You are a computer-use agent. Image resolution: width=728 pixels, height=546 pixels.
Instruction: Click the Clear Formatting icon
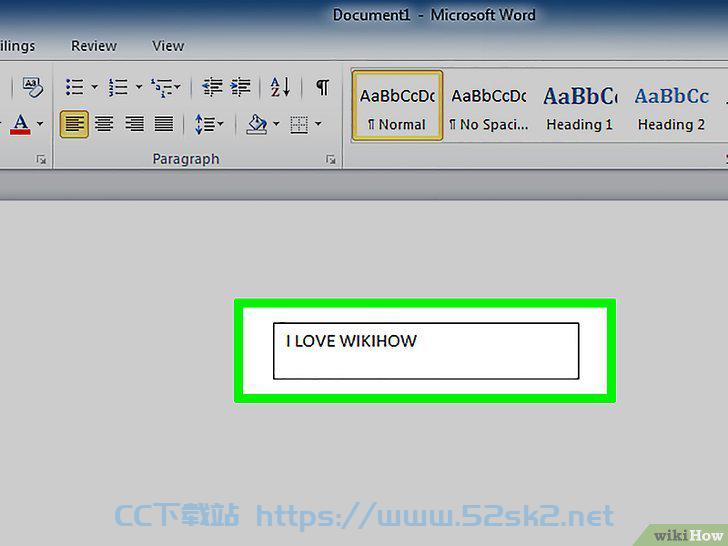(32, 87)
